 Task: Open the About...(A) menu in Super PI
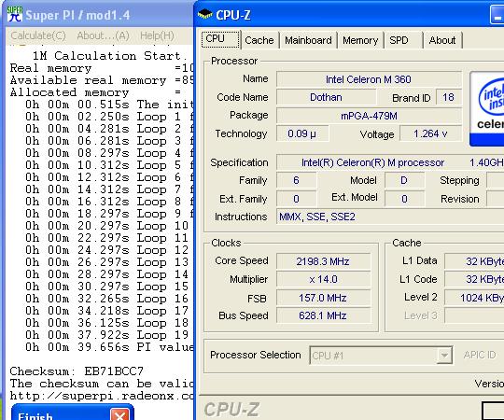click(x=103, y=35)
